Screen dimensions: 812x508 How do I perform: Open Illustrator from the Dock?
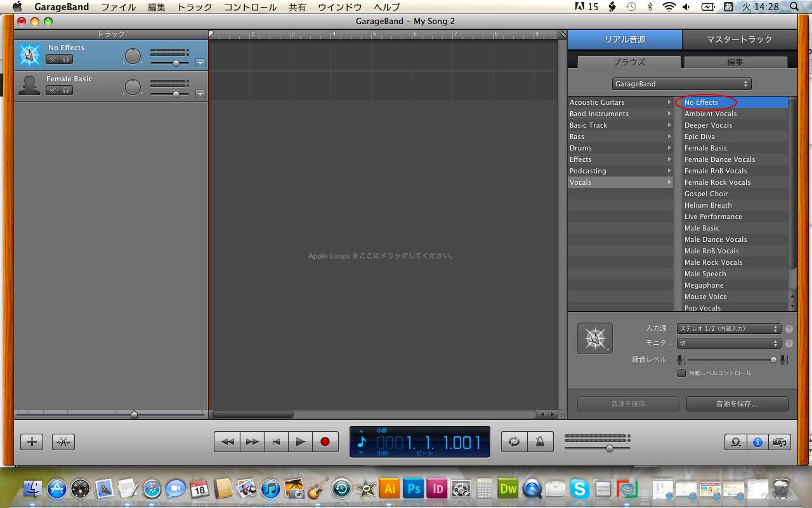tap(390, 488)
